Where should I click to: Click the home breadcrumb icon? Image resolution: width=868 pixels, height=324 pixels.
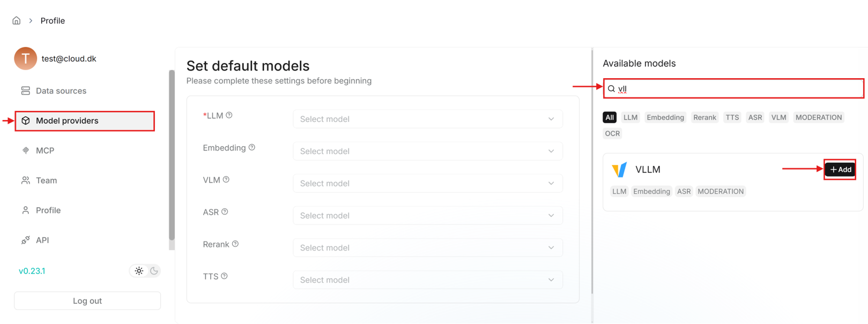tap(17, 20)
